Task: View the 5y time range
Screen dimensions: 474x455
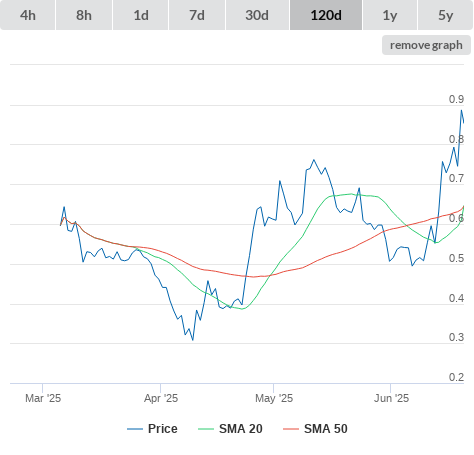Action: (445, 15)
